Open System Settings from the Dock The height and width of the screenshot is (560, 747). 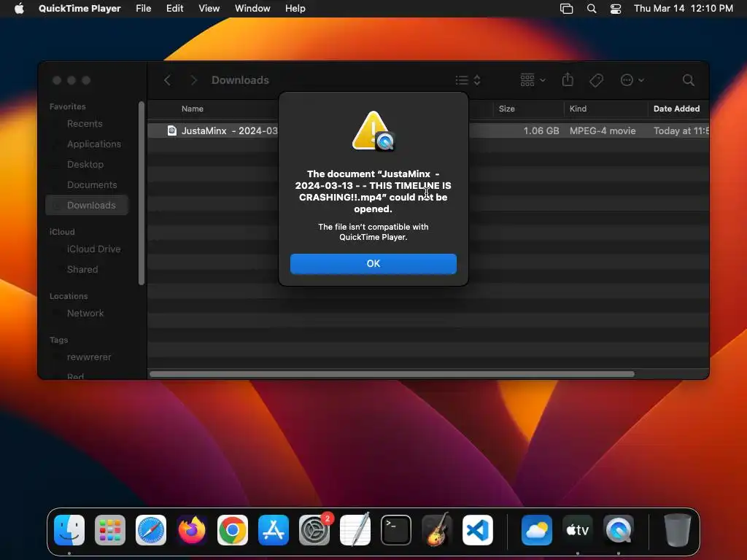pos(314,530)
